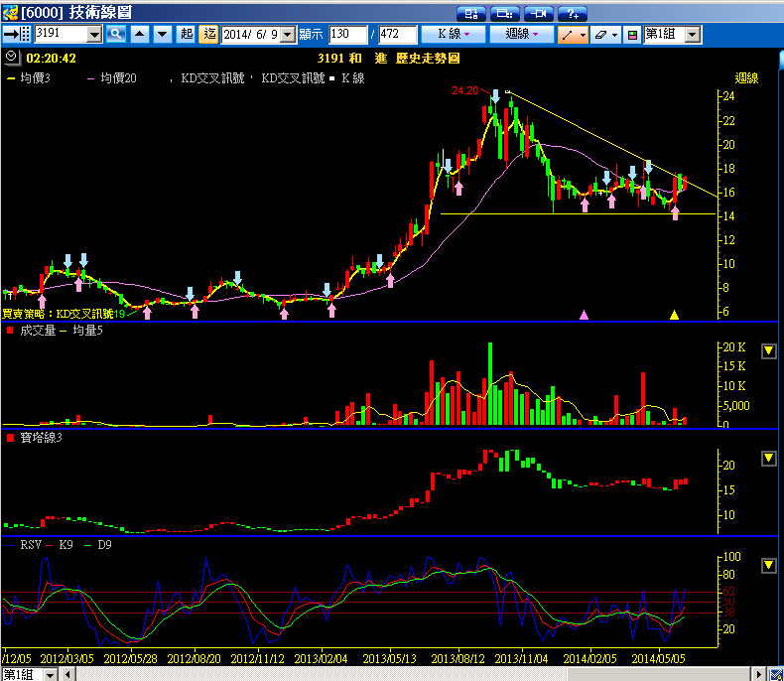
Task: Click the help question-mark icon in title bar
Action: tap(572, 14)
